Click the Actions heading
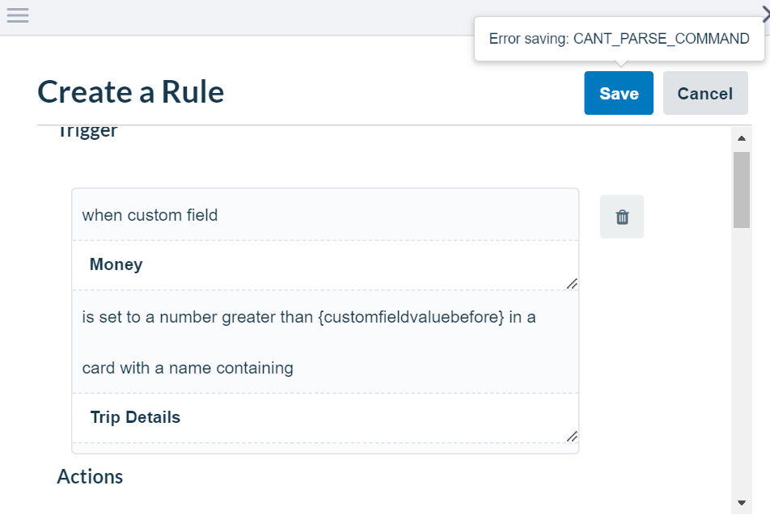This screenshot has height=532, width=770. pyautogui.click(x=90, y=476)
